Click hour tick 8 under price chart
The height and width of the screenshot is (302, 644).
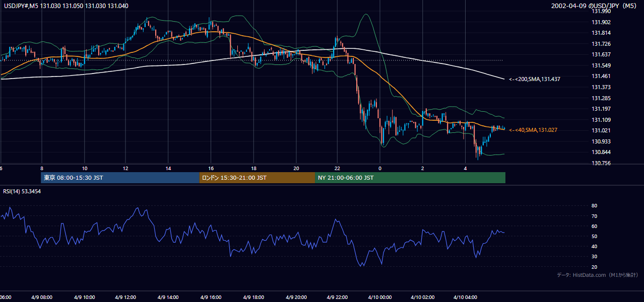[42, 168]
